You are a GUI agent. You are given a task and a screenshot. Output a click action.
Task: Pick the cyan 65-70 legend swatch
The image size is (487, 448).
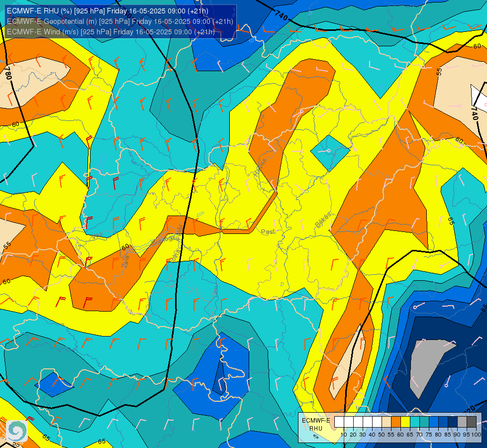point(415,422)
